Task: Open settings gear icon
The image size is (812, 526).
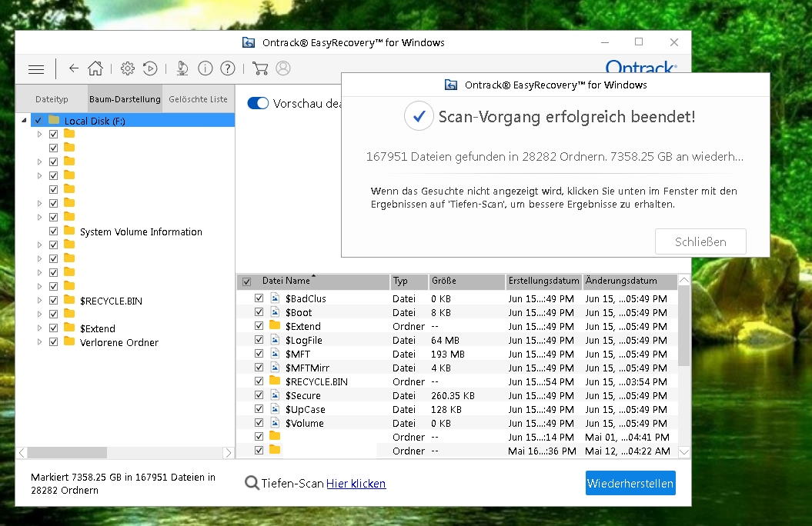Action: click(128, 68)
